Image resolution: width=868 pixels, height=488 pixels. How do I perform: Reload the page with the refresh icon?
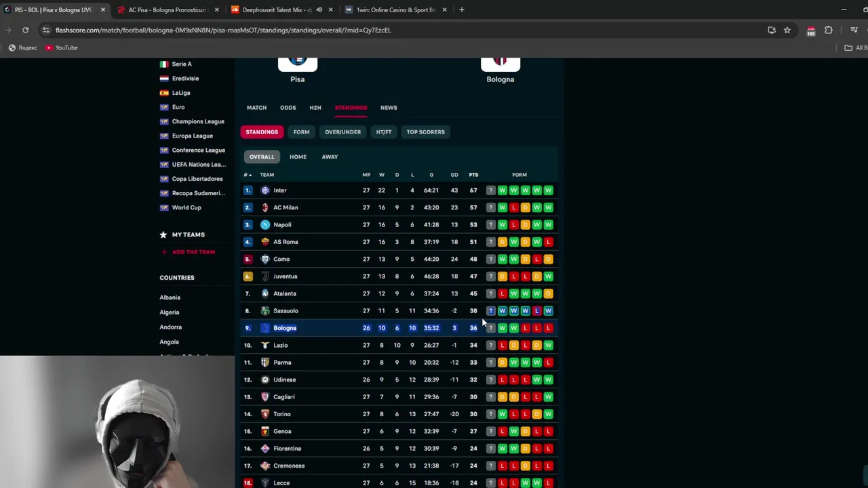25,30
